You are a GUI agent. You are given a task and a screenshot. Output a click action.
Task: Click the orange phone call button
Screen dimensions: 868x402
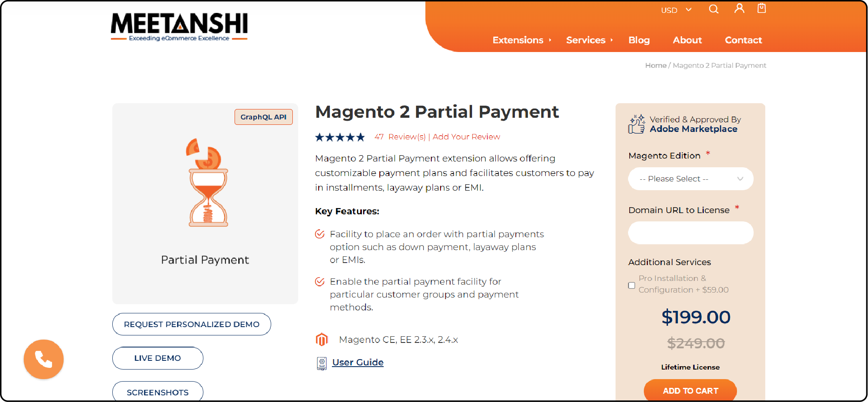pos(44,359)
